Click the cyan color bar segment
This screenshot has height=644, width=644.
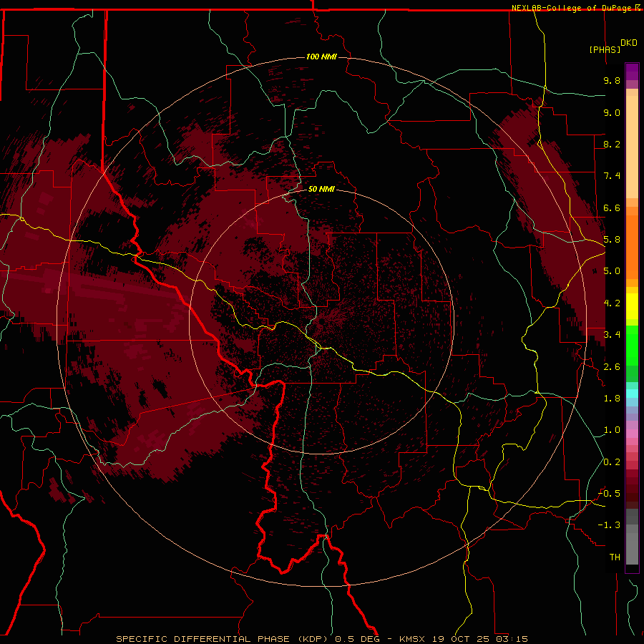(632, 394)
